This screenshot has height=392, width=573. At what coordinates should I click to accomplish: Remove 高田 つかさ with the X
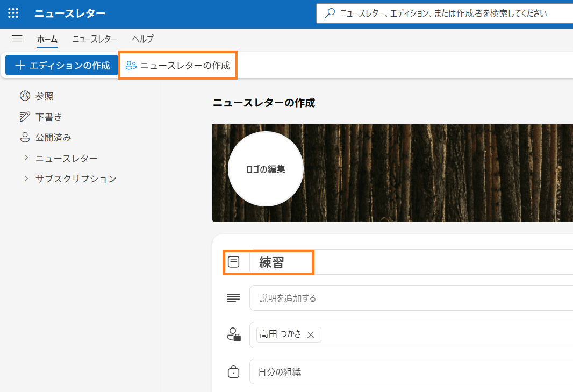(310, 334)
